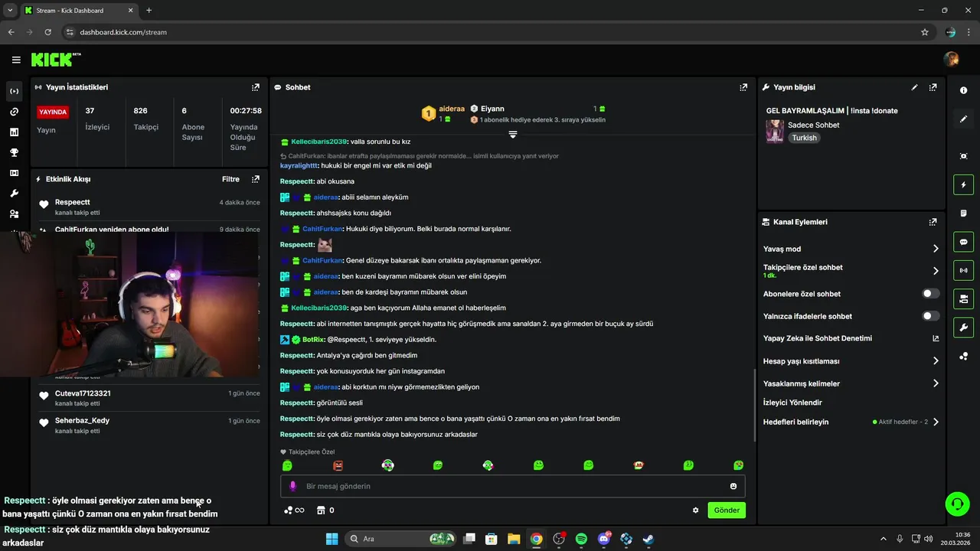This screenshot has width=980, height=551.
Task: Click the info icon in right sidebar
Action: pyautogui.click(x=963, y=90)
